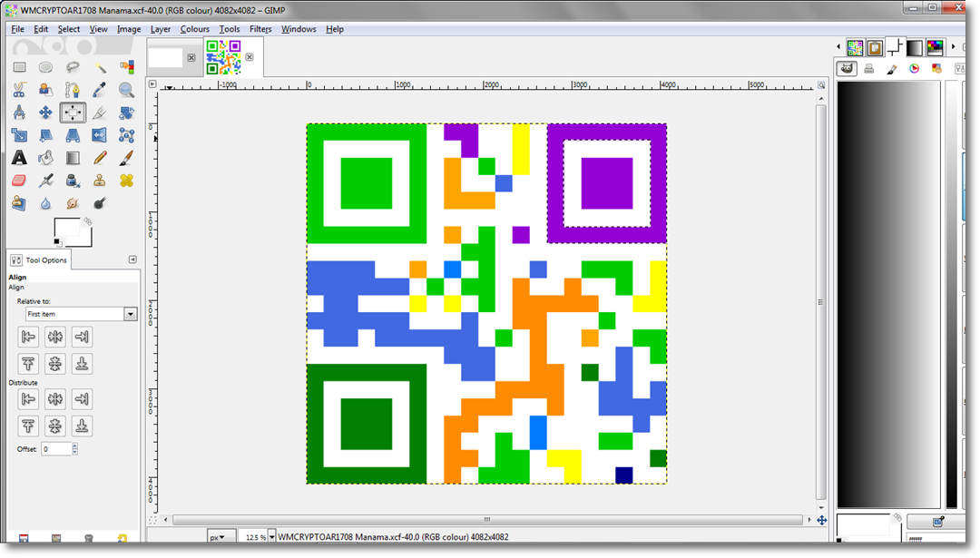Open the Colours menu
The height and width of the screenshot is (558, 980).
(195, 29)
